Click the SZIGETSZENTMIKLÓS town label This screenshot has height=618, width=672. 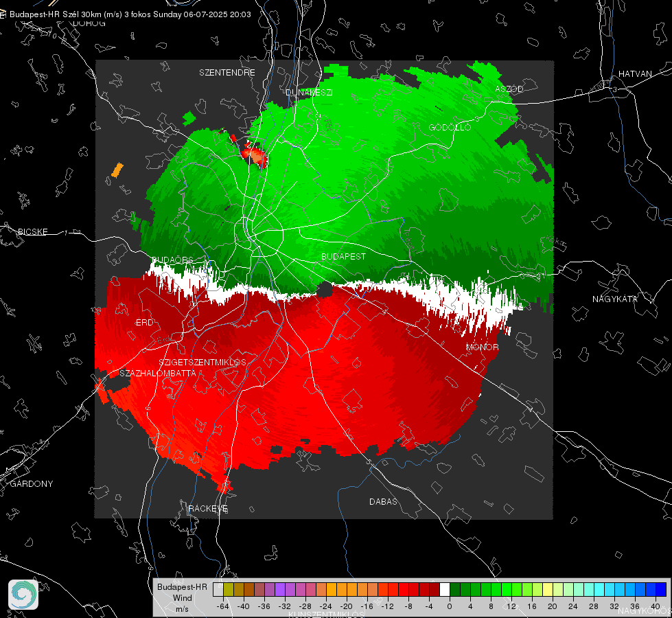tap(202, 363)
